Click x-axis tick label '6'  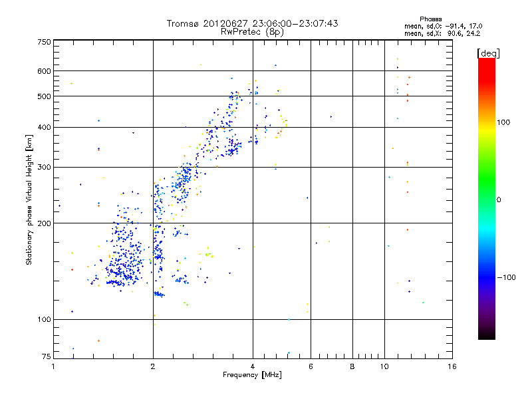pyautogui.click(x=311, y=366)
